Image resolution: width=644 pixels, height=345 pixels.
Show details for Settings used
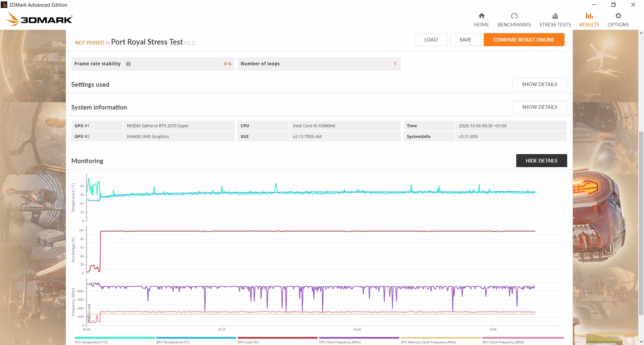tap(539, 84)
